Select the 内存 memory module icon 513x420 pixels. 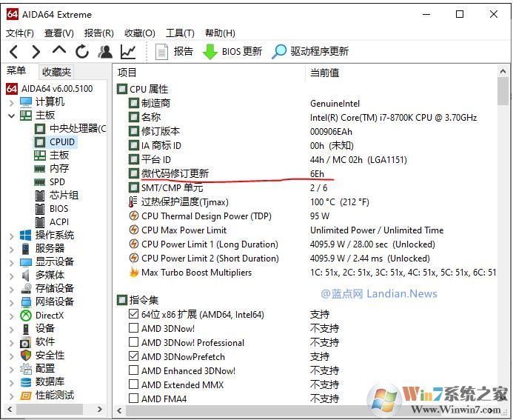tap(39, 169)
